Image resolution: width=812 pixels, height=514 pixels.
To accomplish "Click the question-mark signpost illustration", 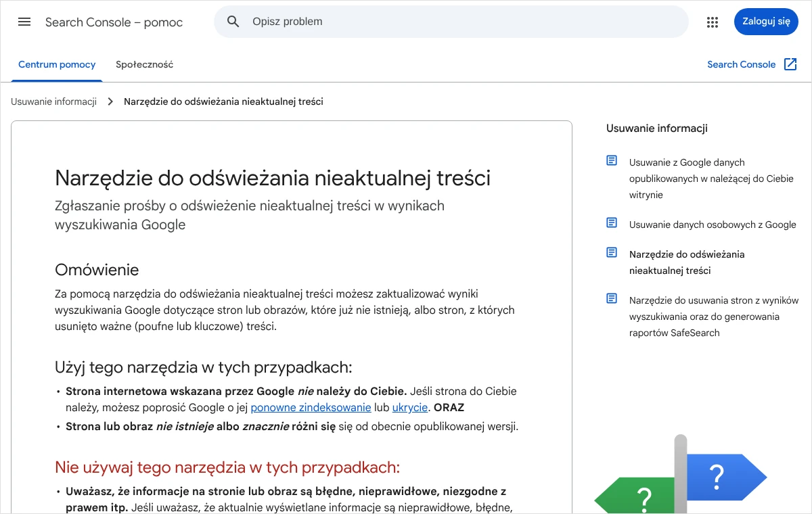I will click(x=680, y=475).
